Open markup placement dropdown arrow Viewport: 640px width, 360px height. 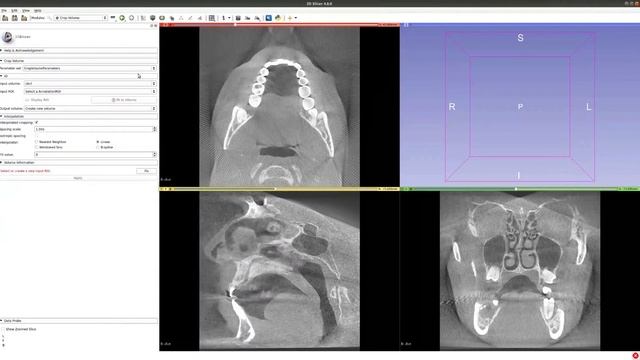pyautogui.click(x=296, y=18)
